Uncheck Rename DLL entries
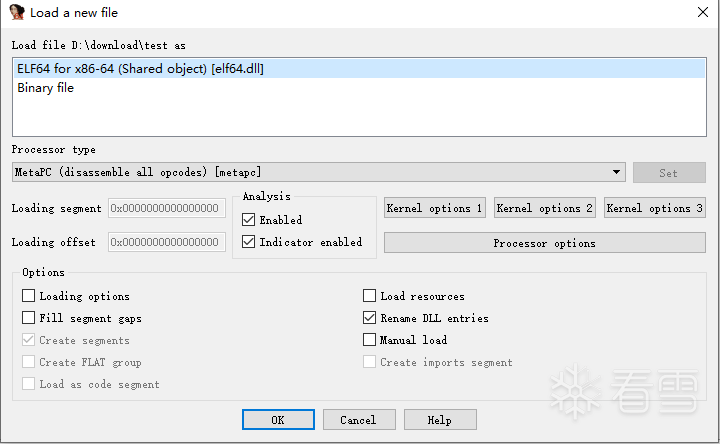Viewport: 720px width, 444px height. click(x=370, y=318)
